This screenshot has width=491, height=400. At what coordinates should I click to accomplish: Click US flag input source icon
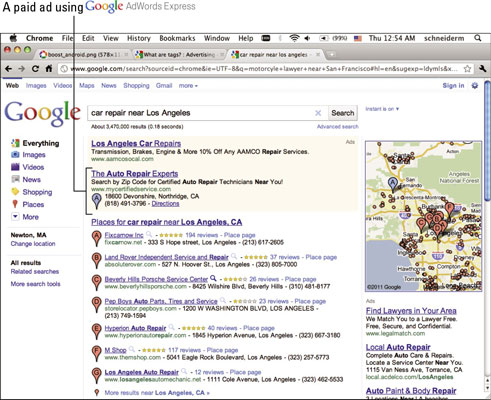pyautogui.click(x=358, y=38)
